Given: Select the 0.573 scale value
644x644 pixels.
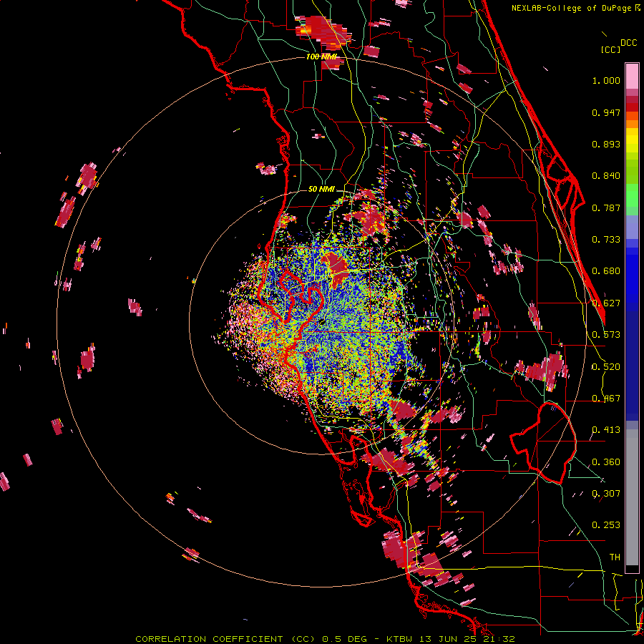Looking at the screenshot, I should pyautogui.click(x=606, y=335).
